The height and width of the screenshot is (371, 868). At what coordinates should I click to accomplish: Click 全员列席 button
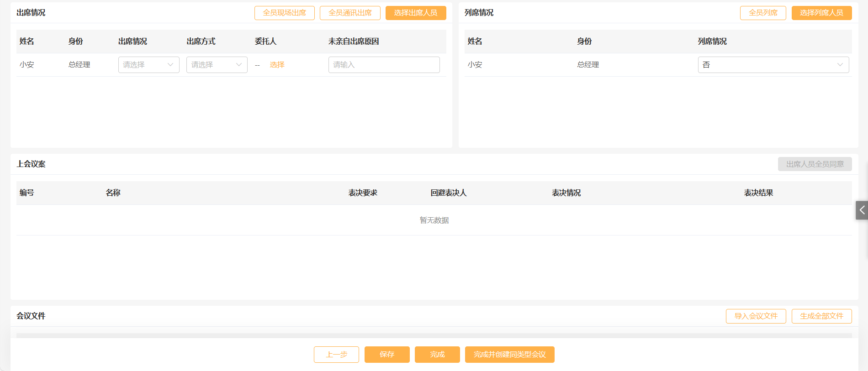click(x=763, y=13)
